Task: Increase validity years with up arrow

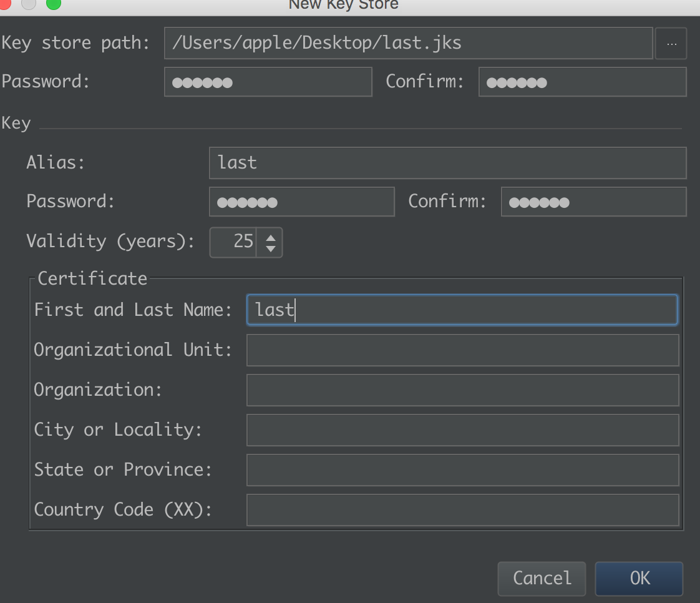Action: click(x=271, y=238)
